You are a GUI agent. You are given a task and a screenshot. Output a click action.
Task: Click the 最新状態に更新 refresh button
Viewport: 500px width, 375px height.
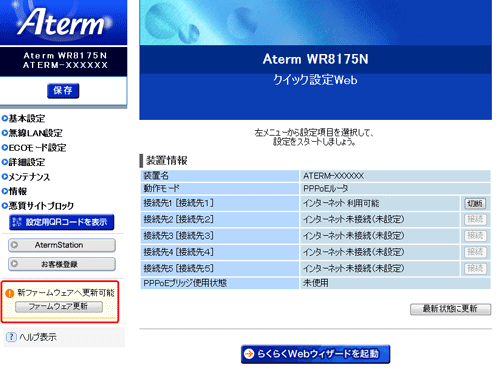pyautogui.click(x=450, y=309)
